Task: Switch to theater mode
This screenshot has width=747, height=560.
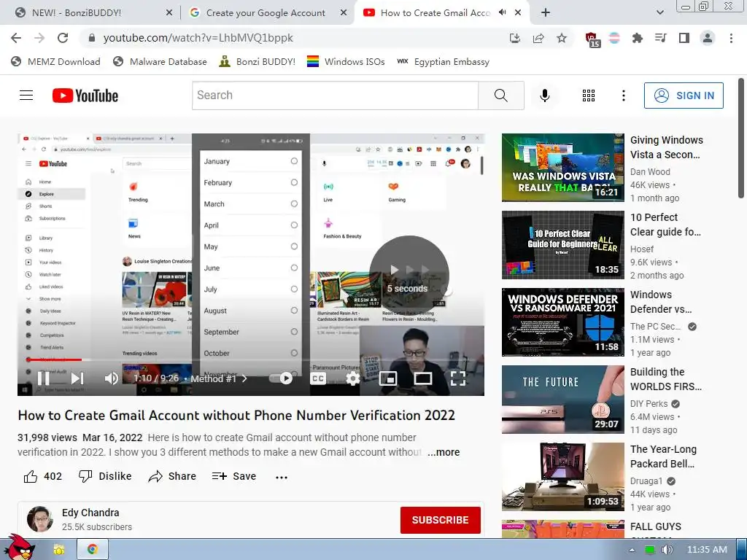Action: [423, 378]
